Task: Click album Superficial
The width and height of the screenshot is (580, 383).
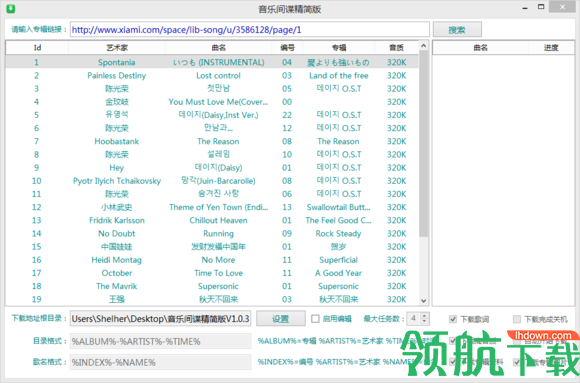Action: tap(338, 260)
